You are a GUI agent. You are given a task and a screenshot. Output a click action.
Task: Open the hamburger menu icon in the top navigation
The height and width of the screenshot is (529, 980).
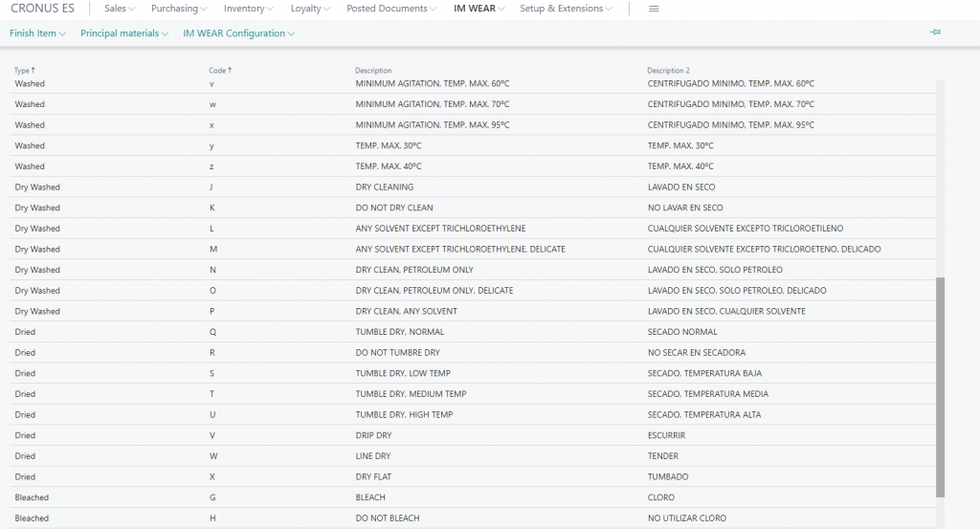point(654,9)
